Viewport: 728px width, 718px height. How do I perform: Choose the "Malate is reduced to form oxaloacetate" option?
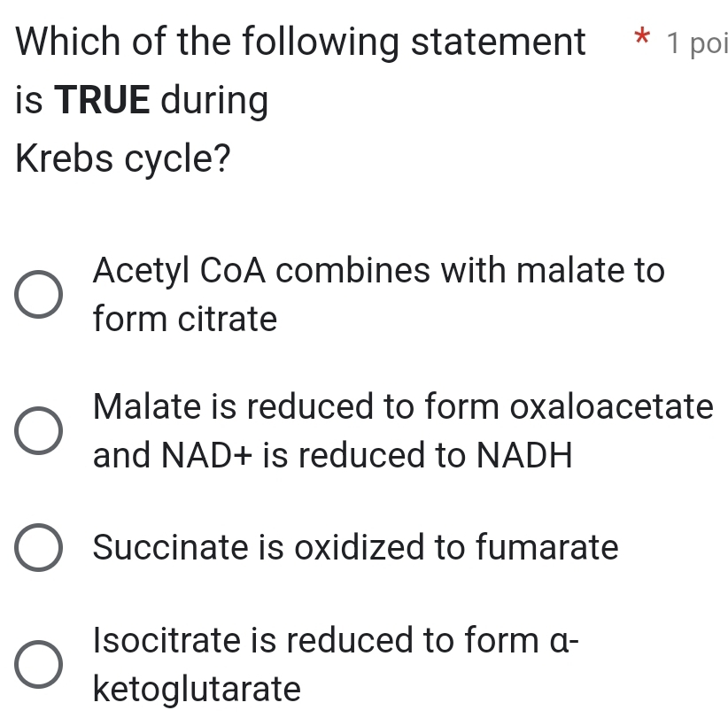pyautogui.click(x=37, y=431)
